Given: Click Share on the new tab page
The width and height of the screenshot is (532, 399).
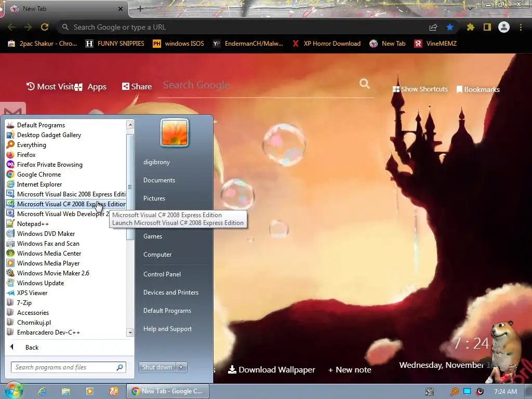Looking at the screenshot, I should [x=137, y=87].
